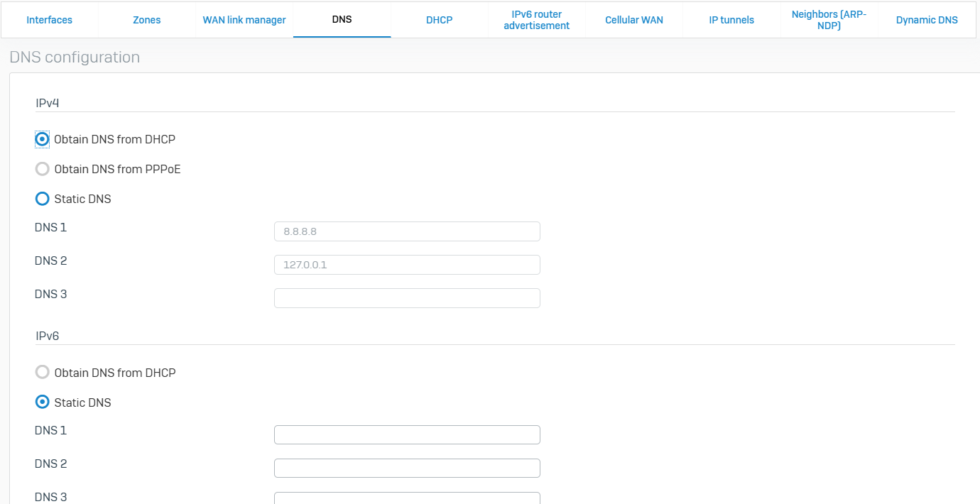Viewport: 980px width, 504px height.
Task: Switch to IPv6 router advertisement tab
Action: pyautogui.click(x=536, y=20)
